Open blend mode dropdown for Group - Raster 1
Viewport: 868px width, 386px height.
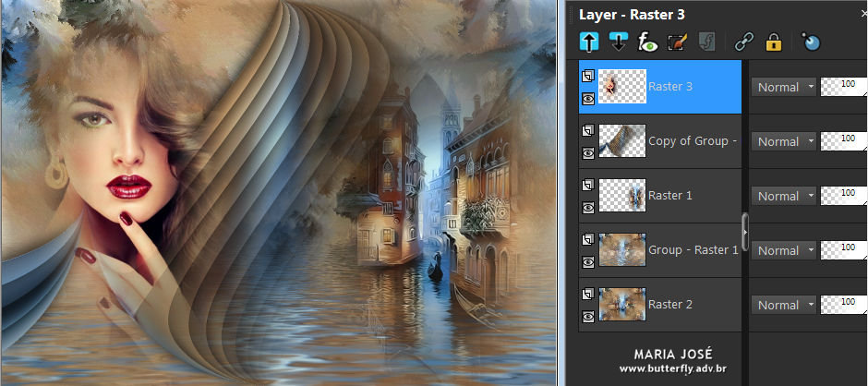(783, 250)
